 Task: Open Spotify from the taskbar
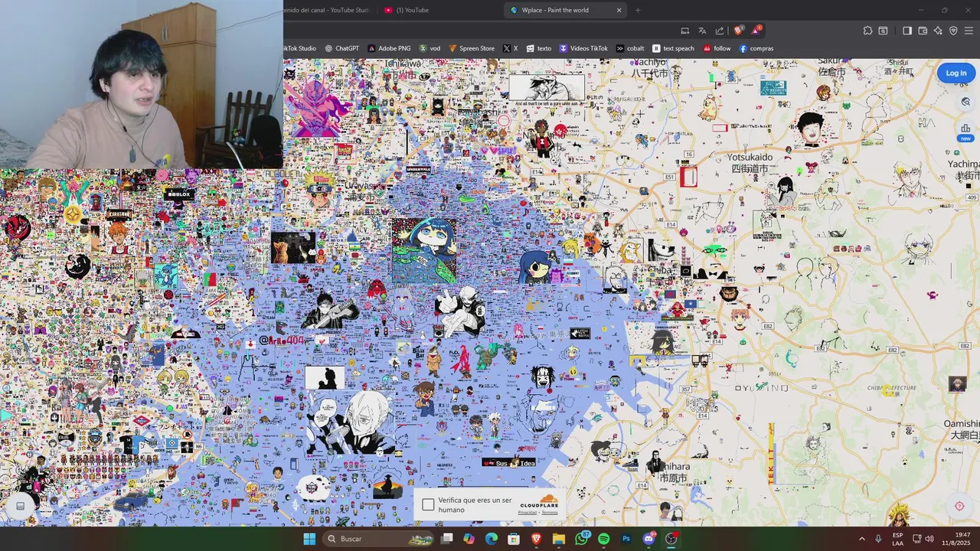click(603, 539)
